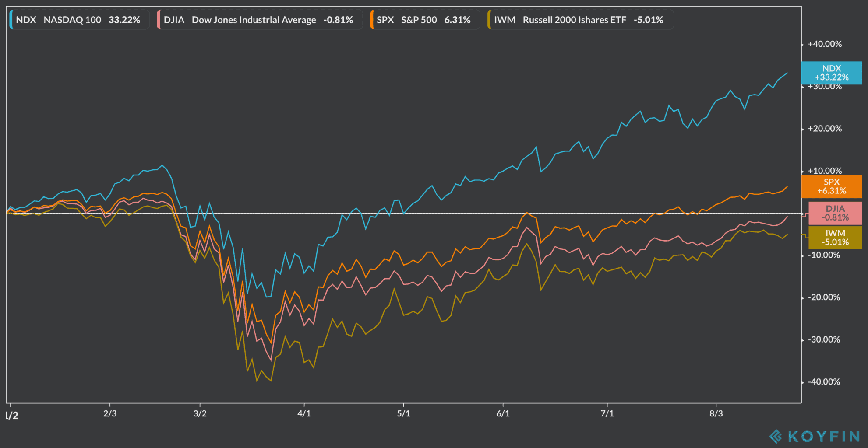This screenshot has width=868, height=448.
Task: Select the DJIA Dow Jones legend chip
Action: click(260, 20)
